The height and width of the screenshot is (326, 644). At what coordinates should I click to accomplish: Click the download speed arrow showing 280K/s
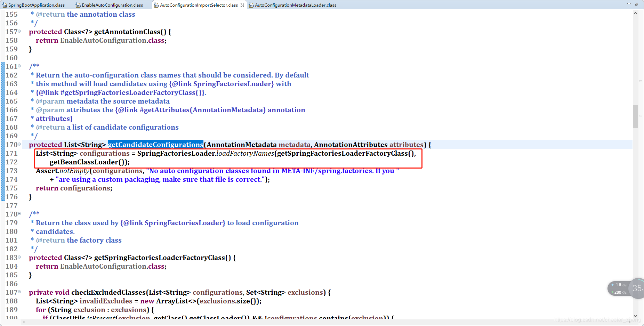tap(613, 292)
